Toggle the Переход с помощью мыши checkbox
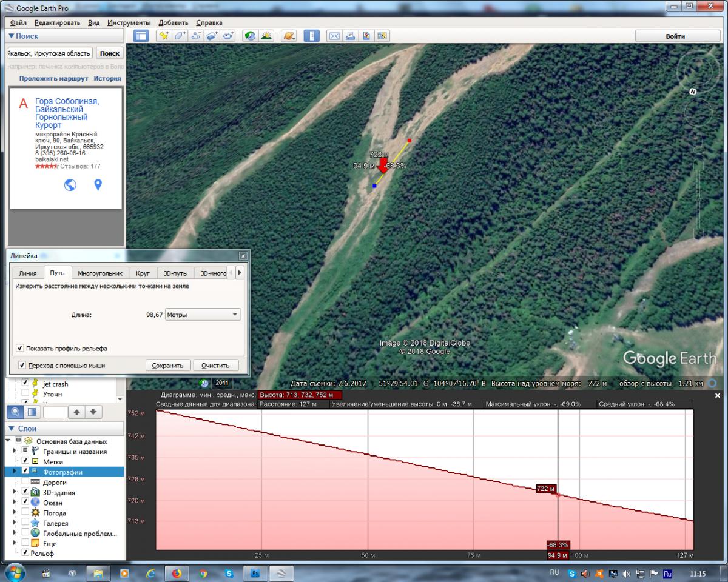728x582 pixels. pyautogui.click(x=22, y=366)
